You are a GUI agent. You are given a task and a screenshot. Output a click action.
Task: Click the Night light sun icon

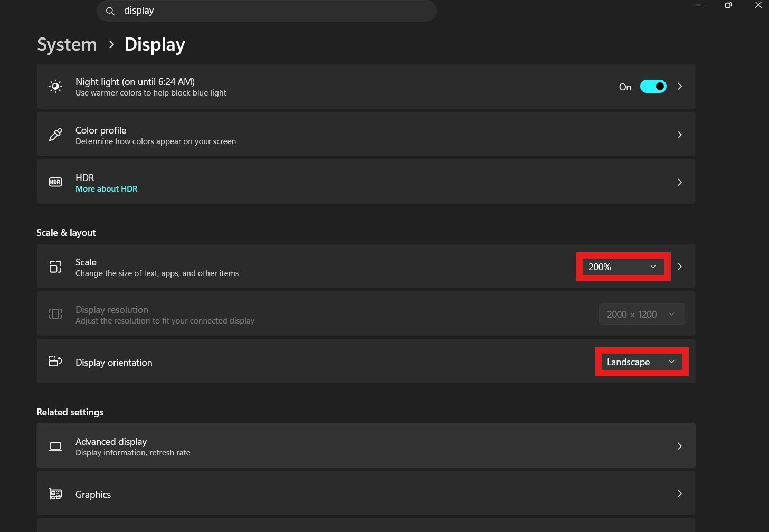55,87
